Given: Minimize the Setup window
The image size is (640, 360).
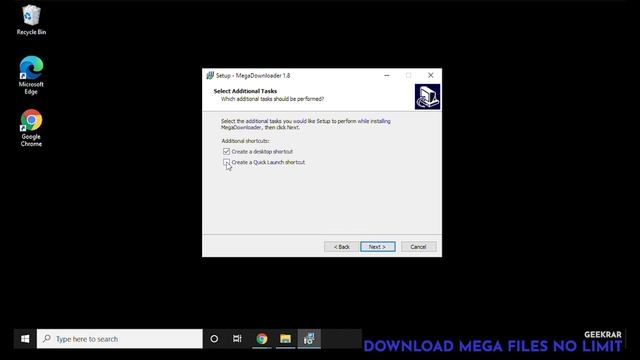Looking at the screenshot, I should click(x=387, y=76).
